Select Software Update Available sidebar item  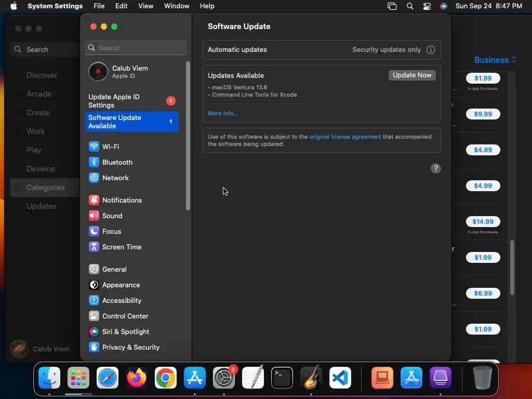click(x=131, y=122)
